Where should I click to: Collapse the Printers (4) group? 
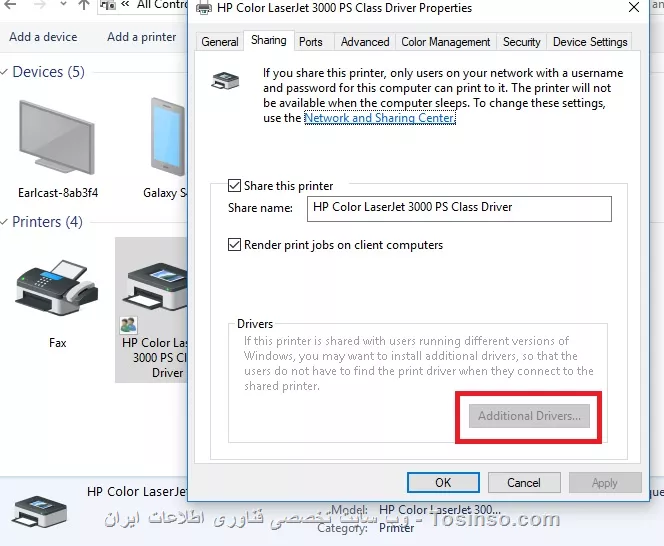pyautogui.click(x=4, y=222)
